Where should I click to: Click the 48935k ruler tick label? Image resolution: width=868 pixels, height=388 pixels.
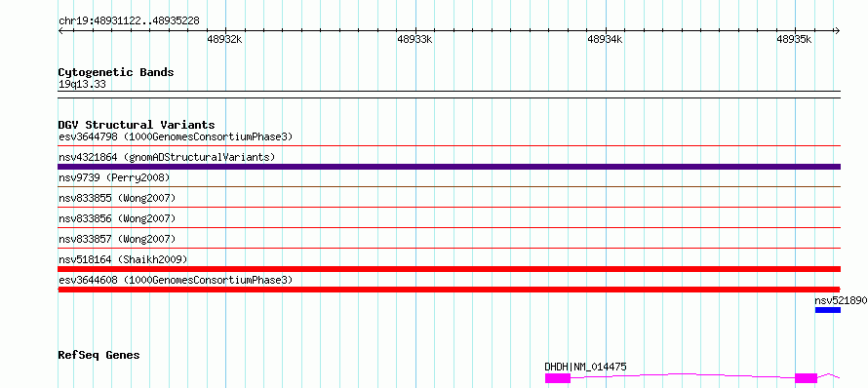[x=795, y=39]
